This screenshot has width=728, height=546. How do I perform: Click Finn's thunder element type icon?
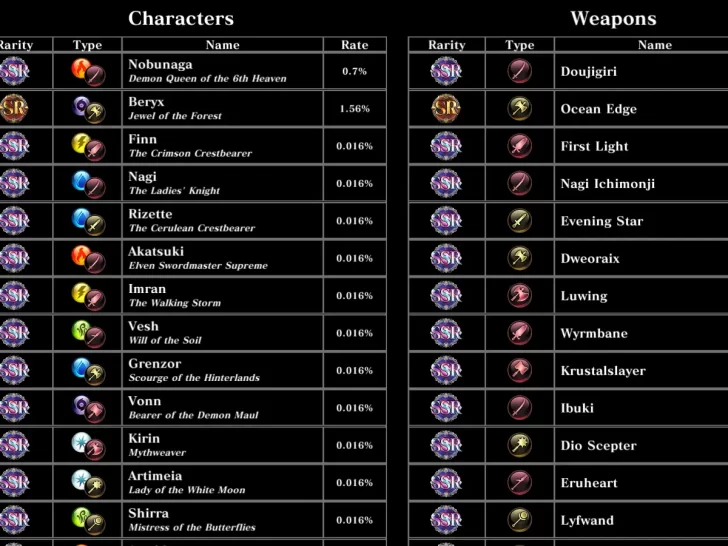click(x=81, y=143)
